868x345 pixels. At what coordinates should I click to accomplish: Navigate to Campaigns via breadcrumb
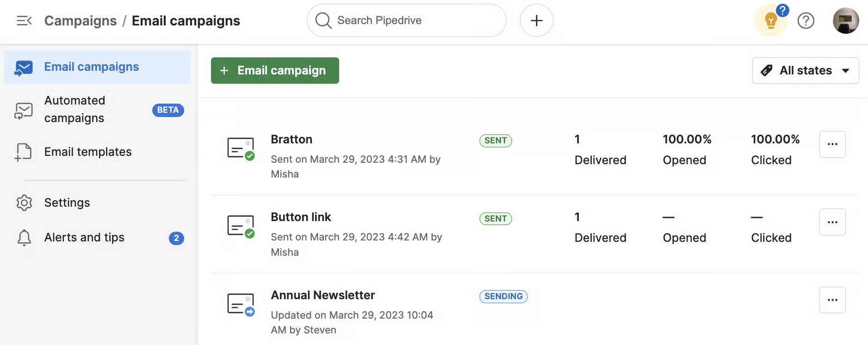coord(81,20)
